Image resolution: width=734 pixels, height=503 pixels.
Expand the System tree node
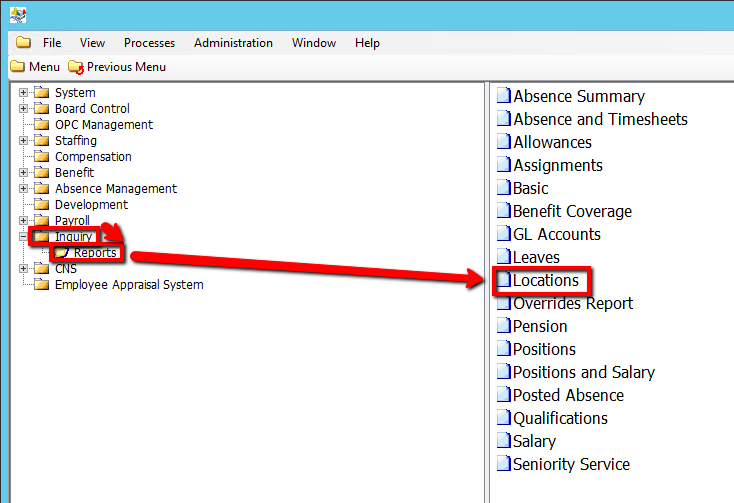click(23, 93)
